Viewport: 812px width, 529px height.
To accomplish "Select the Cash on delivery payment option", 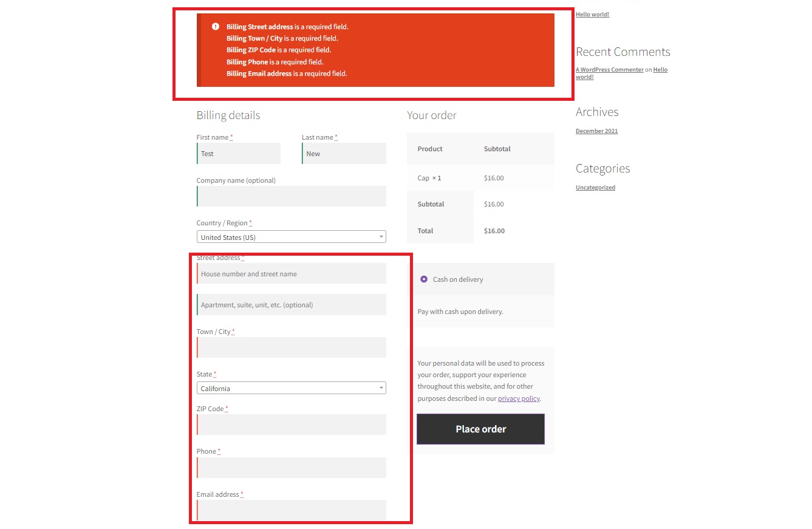I will pyautogui.click(x=423, y=279).
